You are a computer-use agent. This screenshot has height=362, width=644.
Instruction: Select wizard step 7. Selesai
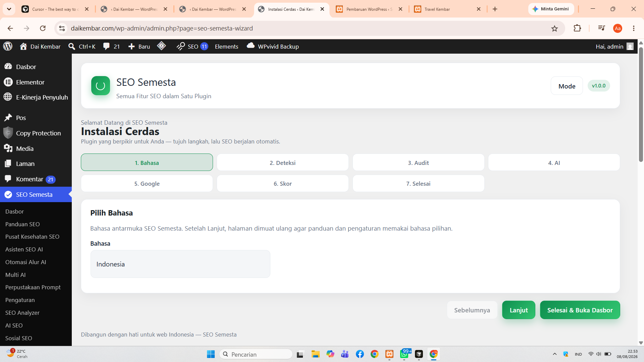[418, 183]
